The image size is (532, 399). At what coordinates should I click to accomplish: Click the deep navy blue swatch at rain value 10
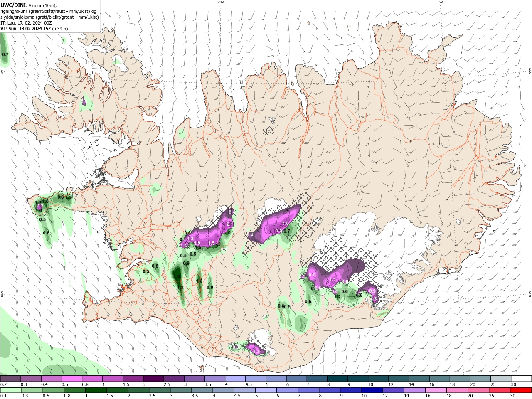click(x=372, y=390)
